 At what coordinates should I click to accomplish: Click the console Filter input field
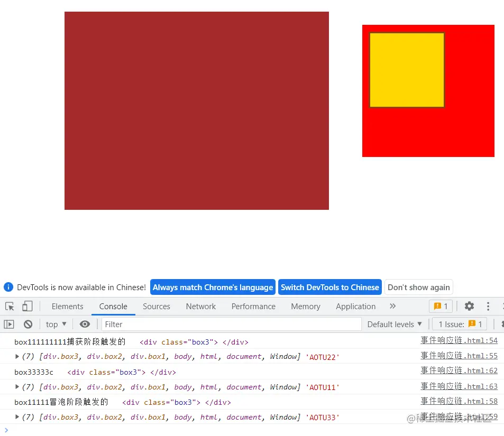click(x=232, y=324)
